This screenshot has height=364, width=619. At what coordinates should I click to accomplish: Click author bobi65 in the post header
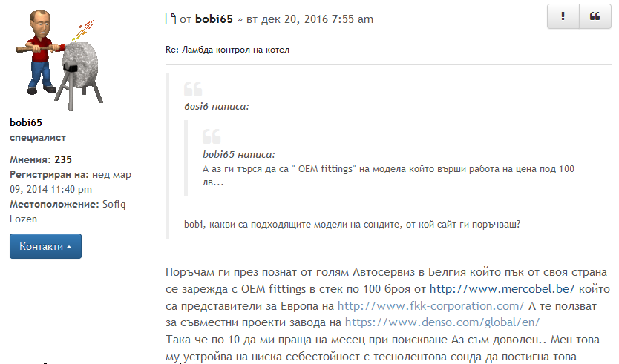point(215,19)
